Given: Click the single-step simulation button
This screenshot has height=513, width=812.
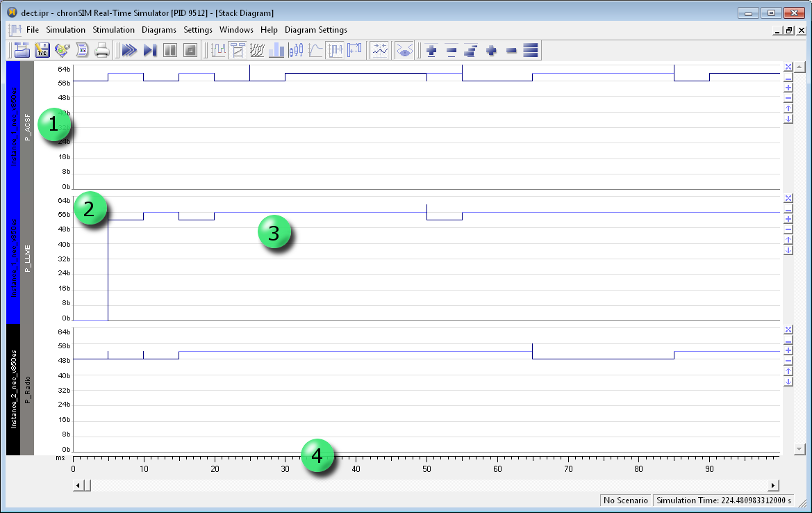Looking at the screenshot, I should pos(150,50).
